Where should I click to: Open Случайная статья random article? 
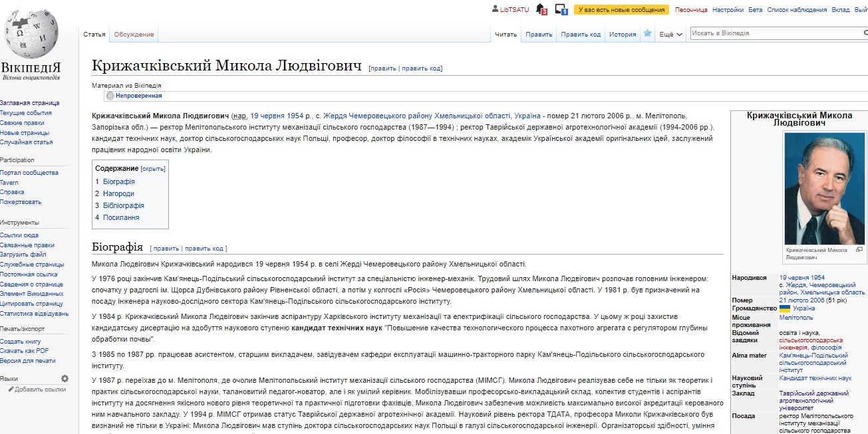pos(27,142)
